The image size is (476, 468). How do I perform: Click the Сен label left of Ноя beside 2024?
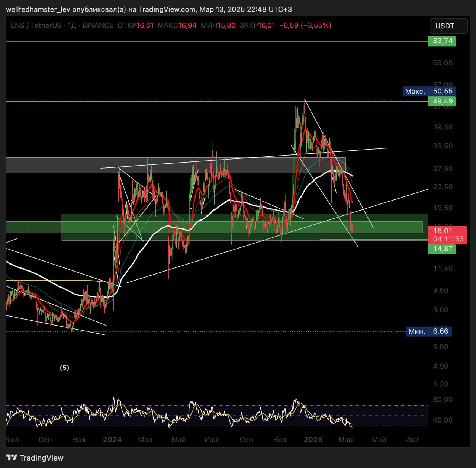(x=45, y=440)
